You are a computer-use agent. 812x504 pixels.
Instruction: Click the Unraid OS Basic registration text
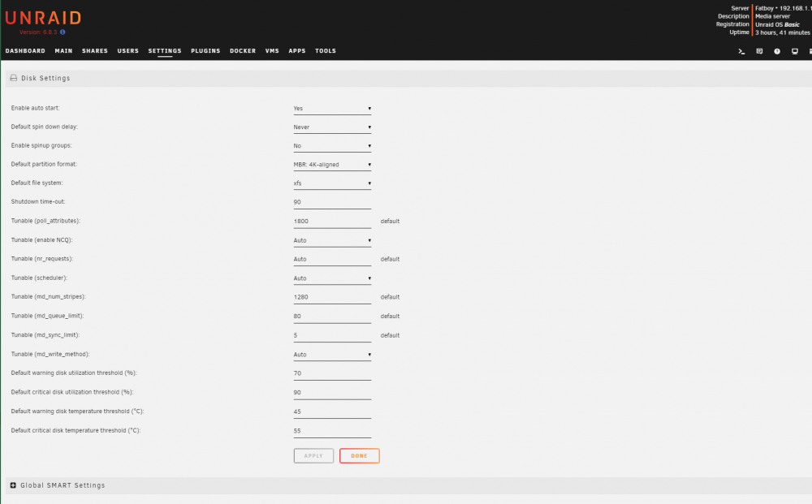[777, 24]
